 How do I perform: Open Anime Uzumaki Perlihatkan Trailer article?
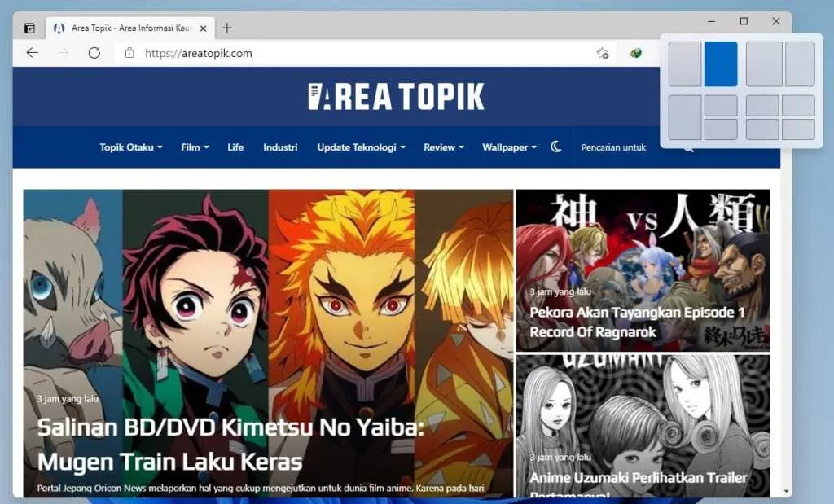tap(639, 484)
